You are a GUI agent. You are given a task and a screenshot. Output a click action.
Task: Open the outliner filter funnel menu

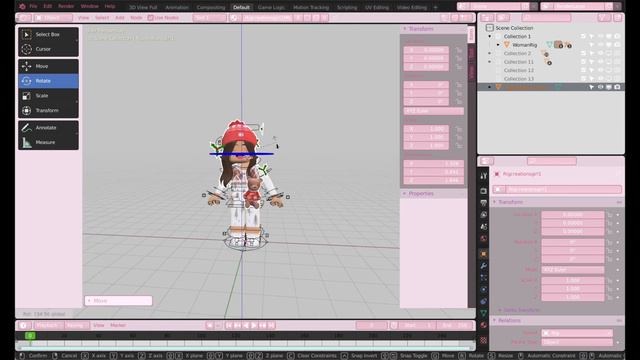point(604,18)
